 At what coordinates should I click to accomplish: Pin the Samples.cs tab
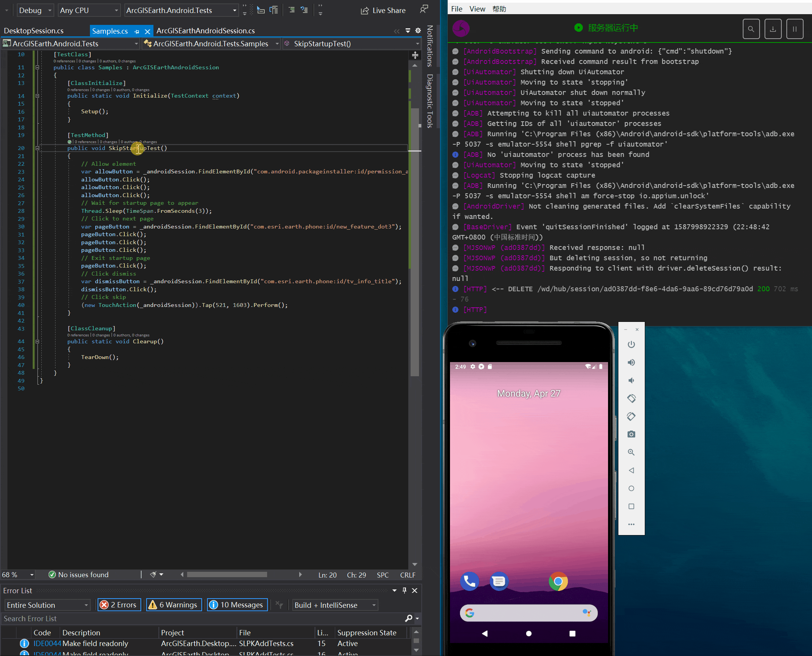pyautogui.click(x=137, y=31)
